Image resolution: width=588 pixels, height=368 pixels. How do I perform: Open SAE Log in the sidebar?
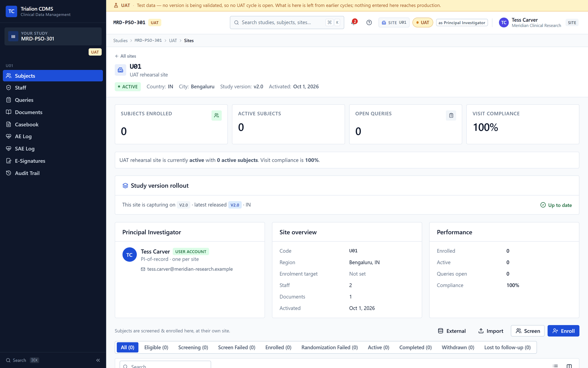click(x=53, y=149)
